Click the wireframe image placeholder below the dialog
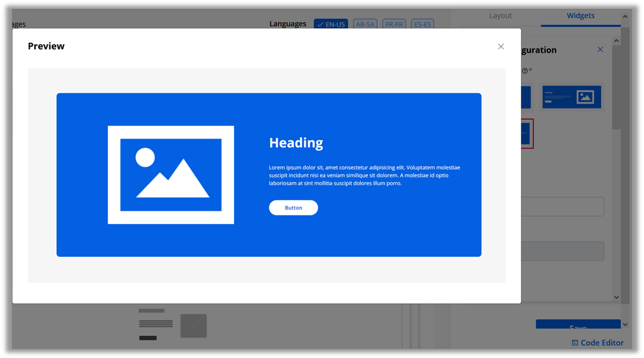Screen dimensions: 644x358 194,326
